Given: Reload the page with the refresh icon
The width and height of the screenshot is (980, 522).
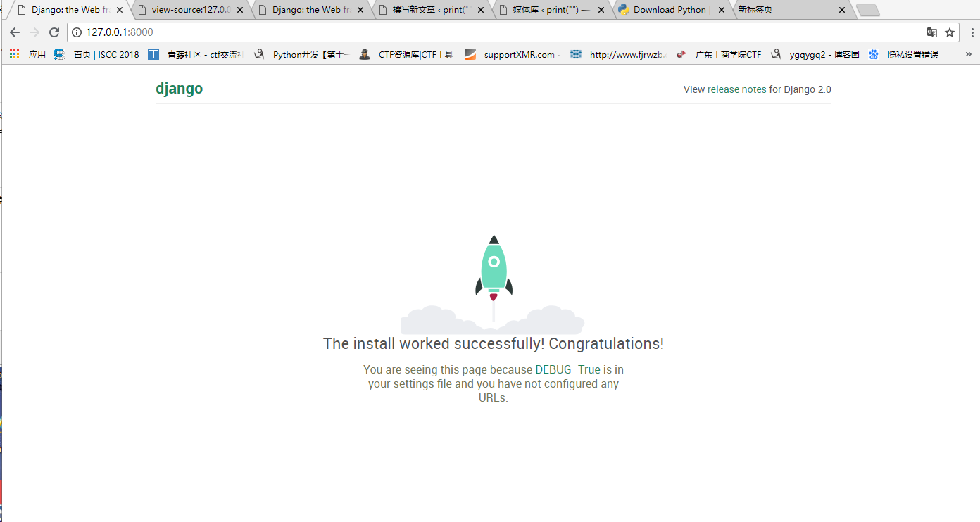Looking at the screenshot, I should click(x=54, y=32).
